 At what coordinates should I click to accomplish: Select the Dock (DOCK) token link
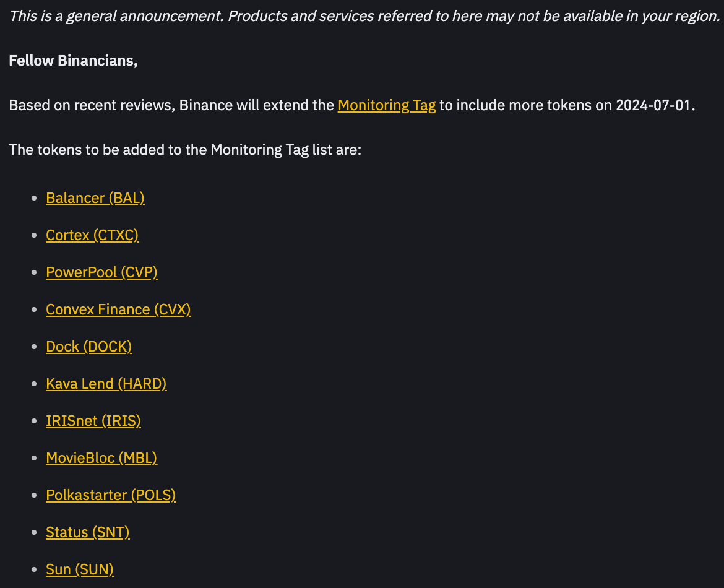tap(89, 347)
